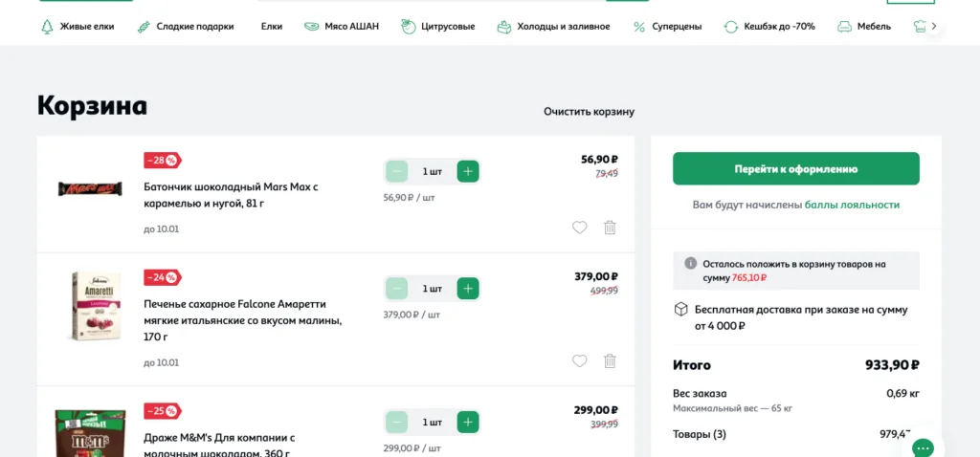
Task: Click the Итого total 933,90 ₽
Action: click(x=892, y=364)
